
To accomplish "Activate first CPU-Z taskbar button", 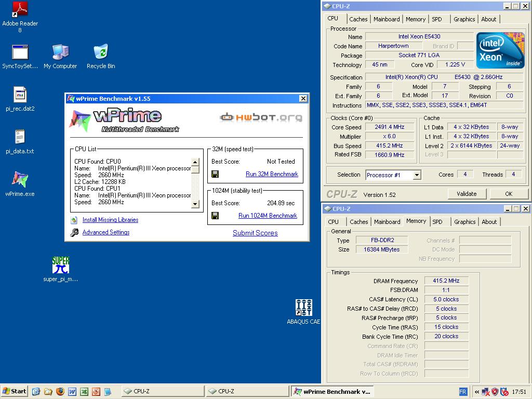I will pos(163,392).
